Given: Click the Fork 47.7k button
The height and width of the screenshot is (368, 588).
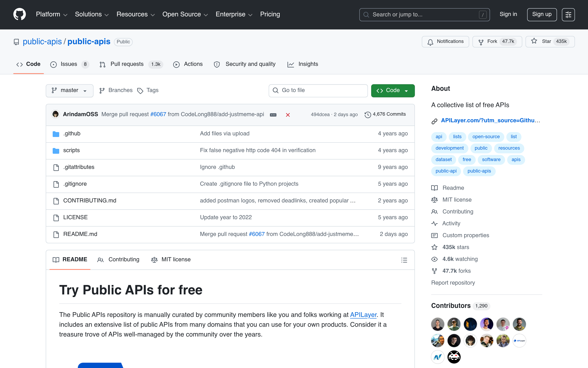Looking at the screenshot, I should pyautogui.click(x=497, y=42).
